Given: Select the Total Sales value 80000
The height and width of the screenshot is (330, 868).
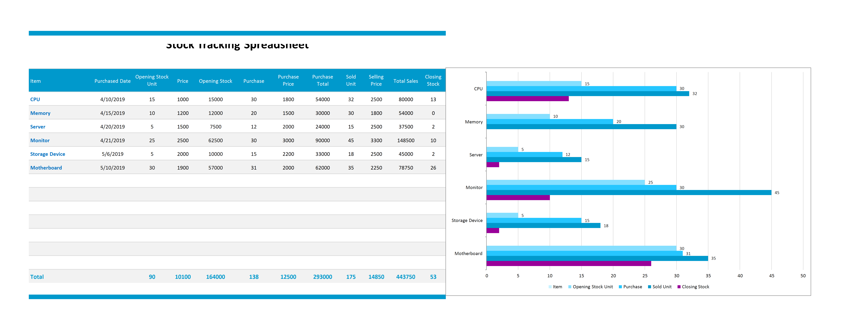Looking at the screenshot, I should pyautogui.click(x=406, y=99).
